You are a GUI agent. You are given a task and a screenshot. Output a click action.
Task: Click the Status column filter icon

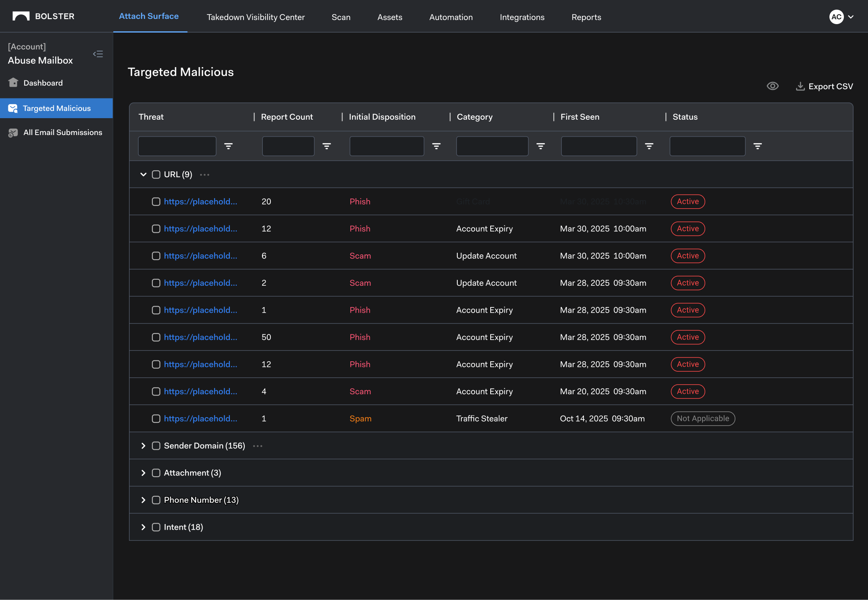(x=757, y=146)
